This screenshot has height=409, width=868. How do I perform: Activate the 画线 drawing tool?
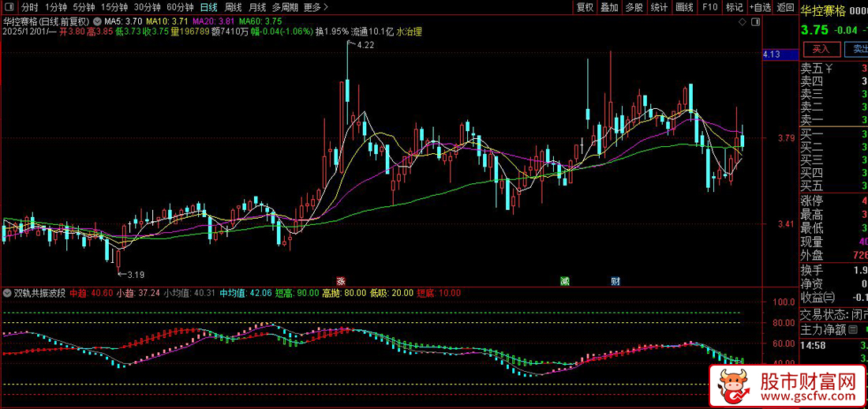(x=685, y=7)
